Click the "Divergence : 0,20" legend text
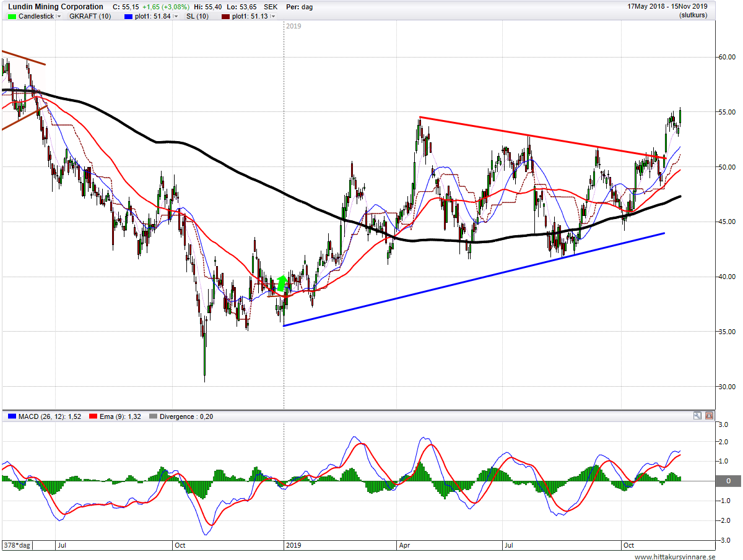This screenshot has height=560, width=743. pyautogui.click(x=186, y=416)
